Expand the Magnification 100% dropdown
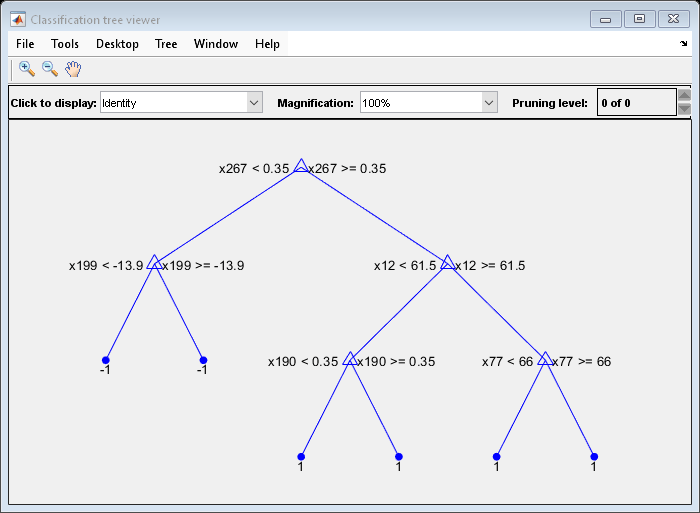Viewport: 700px width, 513px height. click(489, 103)
